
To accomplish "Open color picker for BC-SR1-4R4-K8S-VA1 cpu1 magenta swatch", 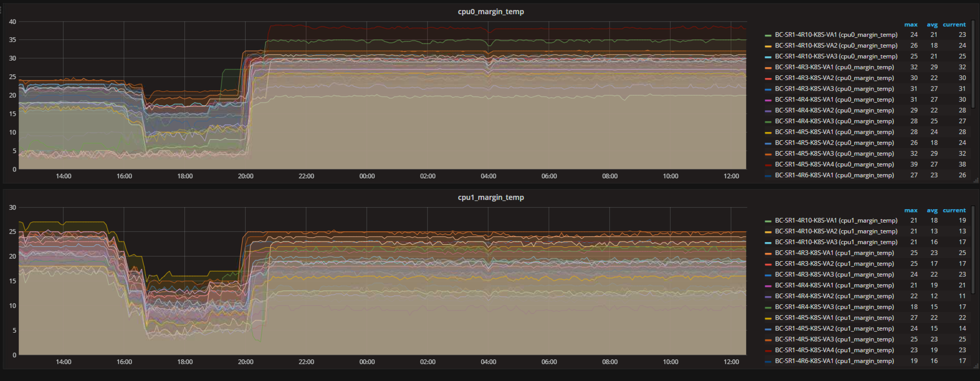I will (768, 286).
